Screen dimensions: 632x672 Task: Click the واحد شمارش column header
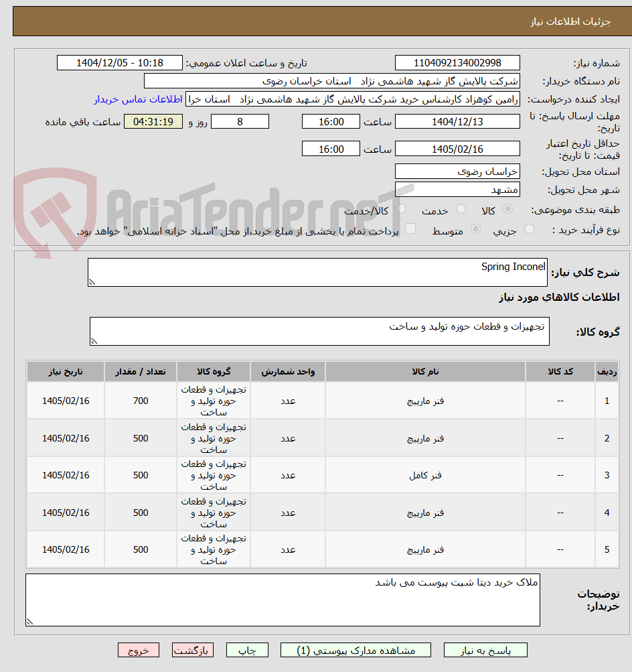(x=288, y=372)
